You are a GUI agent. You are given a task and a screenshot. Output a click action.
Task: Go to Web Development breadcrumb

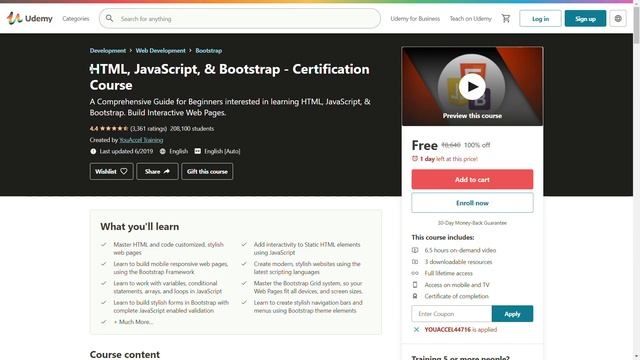click(160, 51)
